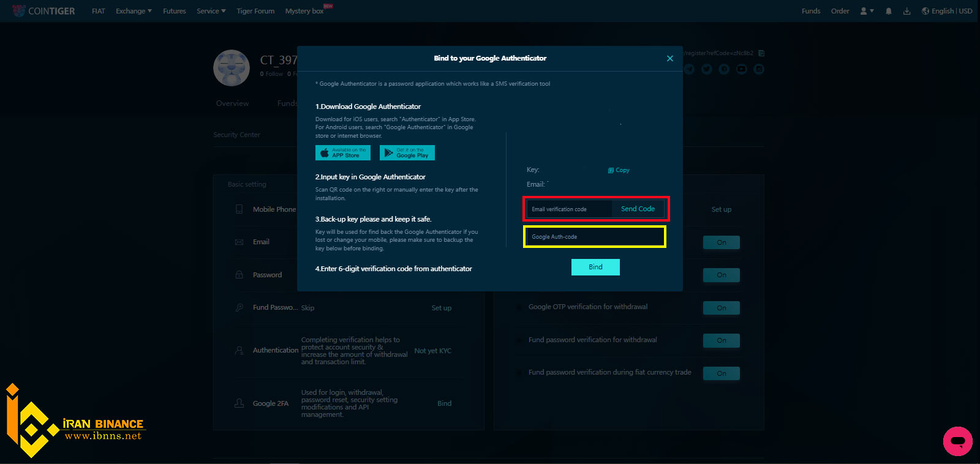980x464 pixels.
Task: Change language and currency English | USD
Action: pyautogui.click(x=947, y=11)
